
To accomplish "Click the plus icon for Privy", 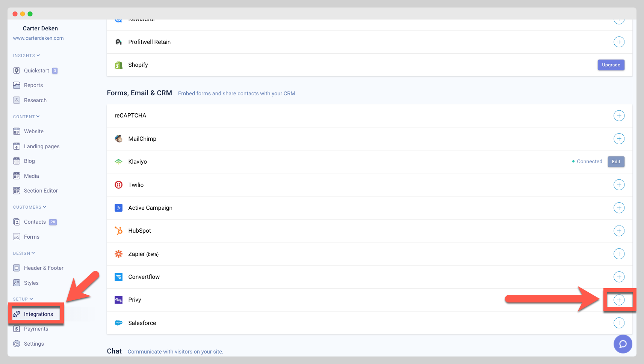I will [x=619, y=300].
